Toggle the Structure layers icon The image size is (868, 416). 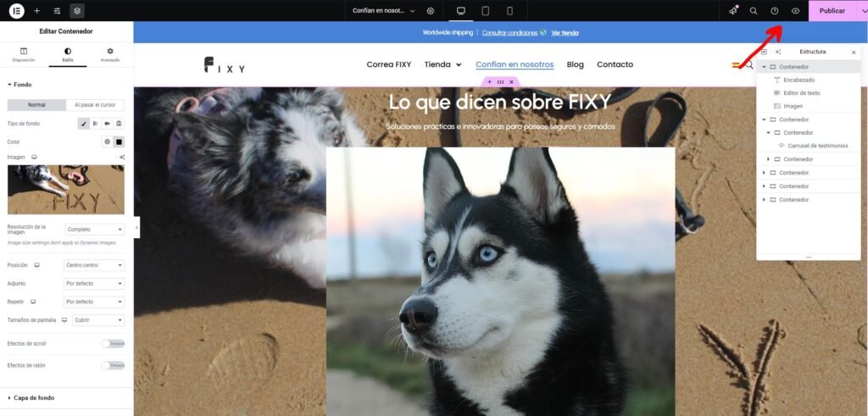click(x=77, y=11)
